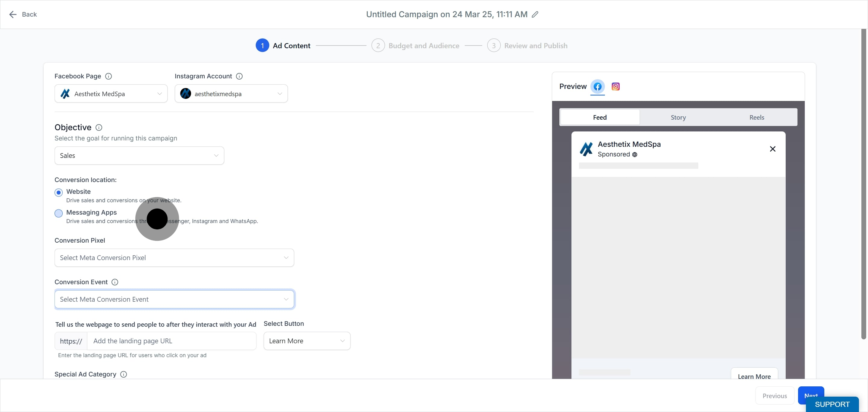Go to Review and Publish step
The width and height of the screenshot is (868, 412).
(x=527, y=46)
